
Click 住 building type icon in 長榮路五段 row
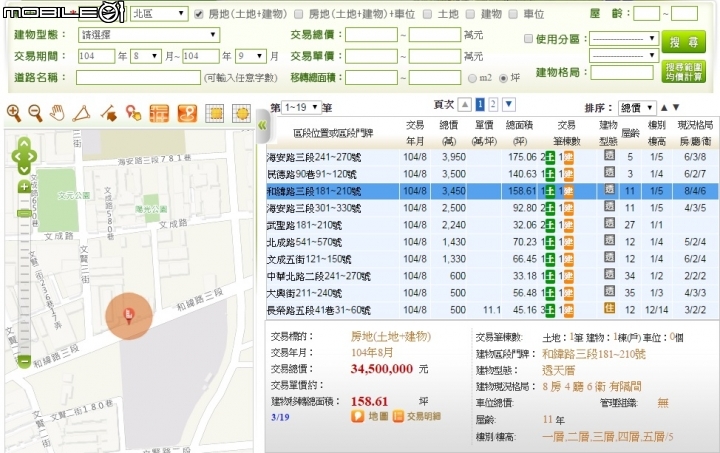point(609,308)
